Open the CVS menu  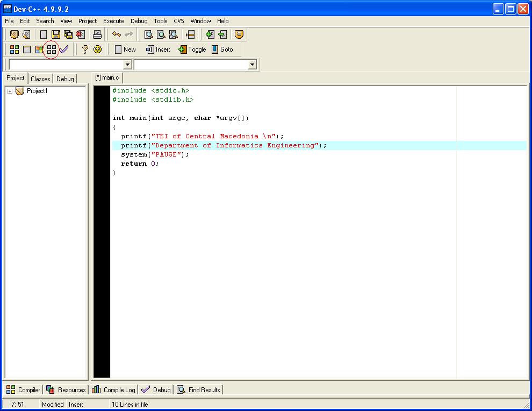179,21
